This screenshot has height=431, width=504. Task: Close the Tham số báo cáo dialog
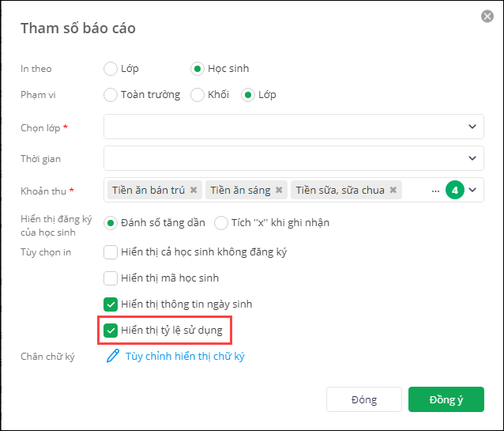click(487, 17)
